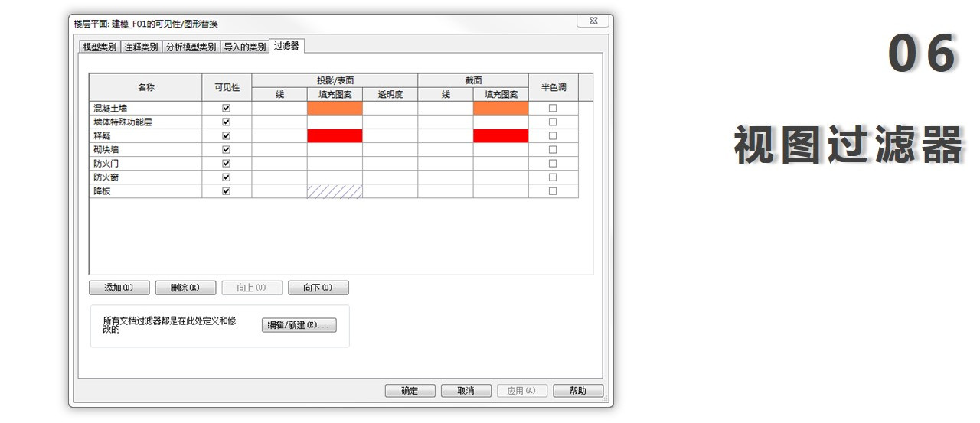Click projection 线 cell for 混凝土墙
This screenshot has height=423, width=980.
[279, 108]
